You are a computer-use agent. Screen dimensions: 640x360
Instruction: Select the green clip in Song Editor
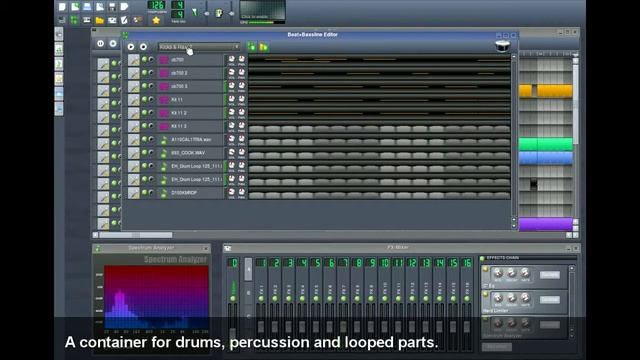[x=545, y=144]
